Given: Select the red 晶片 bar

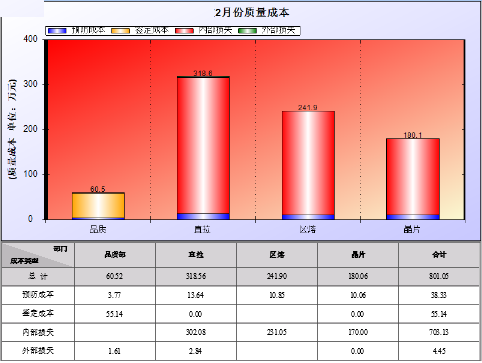Looking at the screenshot, I should tap(413, 177).
